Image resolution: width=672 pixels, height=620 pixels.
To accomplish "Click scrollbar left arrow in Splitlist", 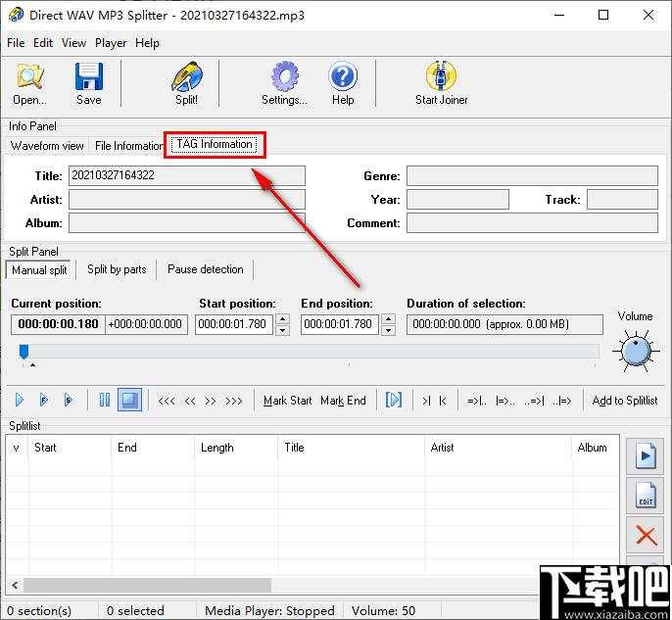I will (x=15, y=585).
